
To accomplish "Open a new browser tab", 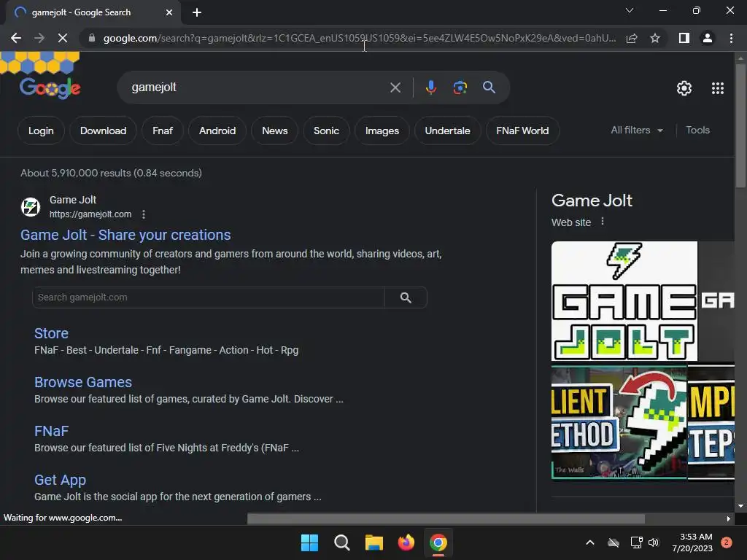I will [197, 12].
